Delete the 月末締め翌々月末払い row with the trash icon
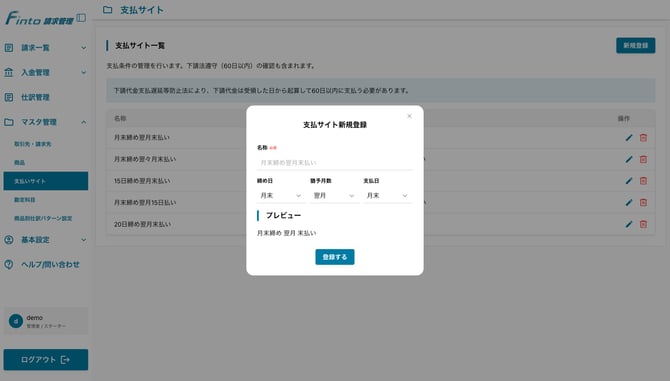 pyautogui.click(x=643, y=159)
